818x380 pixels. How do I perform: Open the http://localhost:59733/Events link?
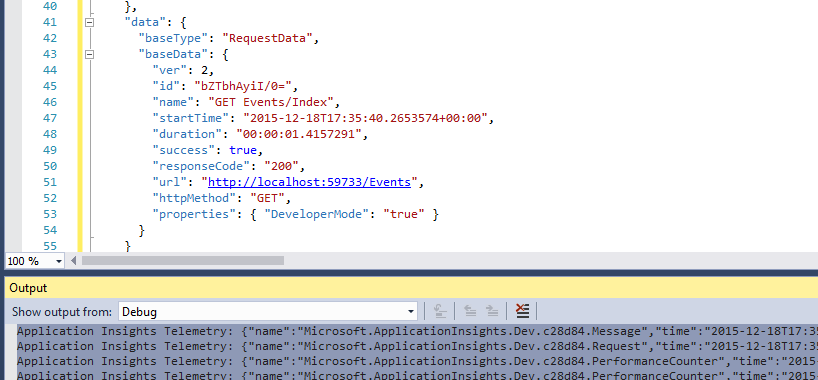pos(309,182)
